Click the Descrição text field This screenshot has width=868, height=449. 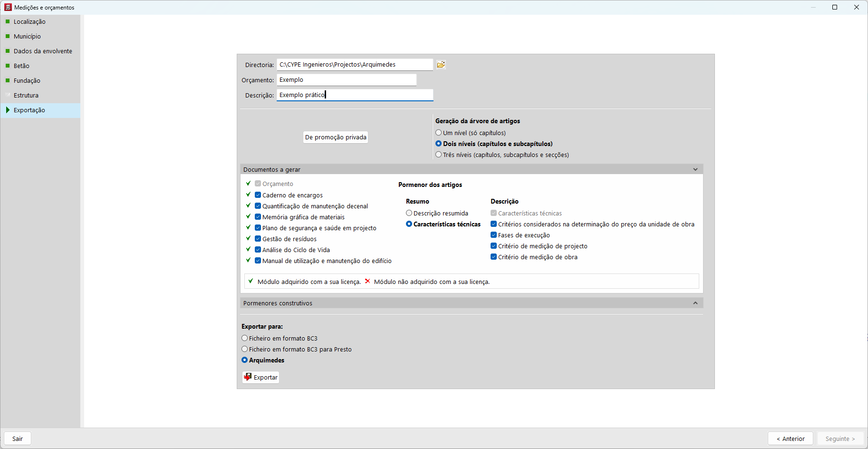355,95
